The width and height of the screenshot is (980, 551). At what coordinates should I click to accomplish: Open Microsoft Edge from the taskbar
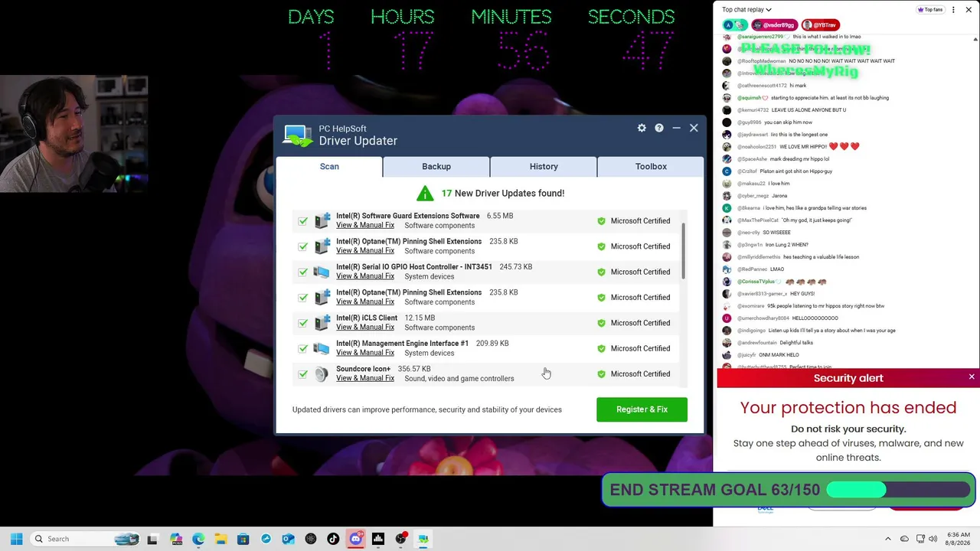[x=198, y=539]
